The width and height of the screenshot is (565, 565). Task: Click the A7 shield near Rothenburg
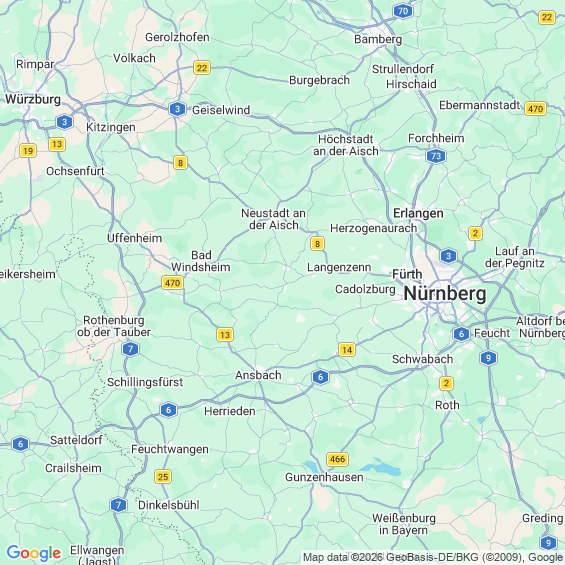[x=130, y=349]
